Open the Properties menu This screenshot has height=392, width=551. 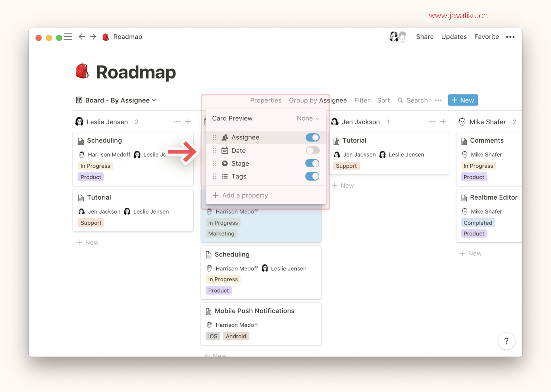(266, 100)
